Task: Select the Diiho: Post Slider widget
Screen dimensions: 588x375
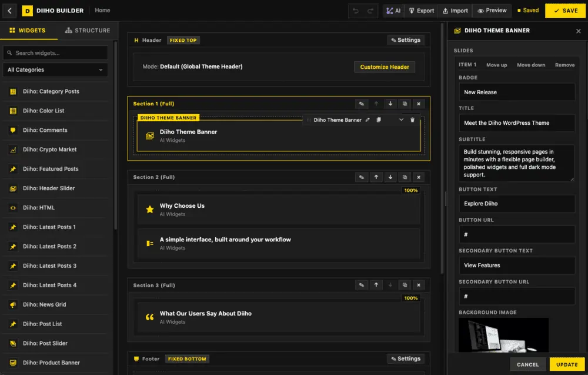Action: click(55, 343)
